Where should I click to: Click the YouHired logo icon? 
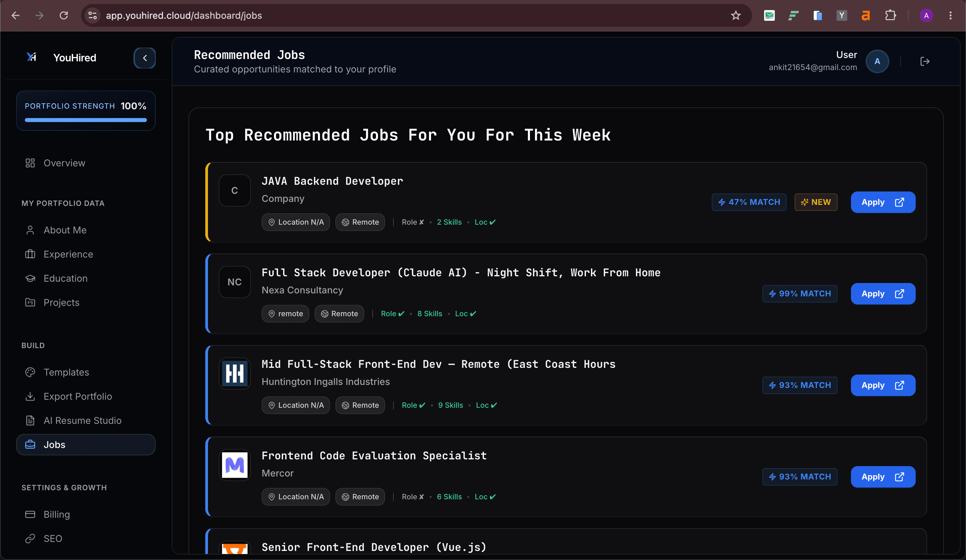click(x=32, y=57)
